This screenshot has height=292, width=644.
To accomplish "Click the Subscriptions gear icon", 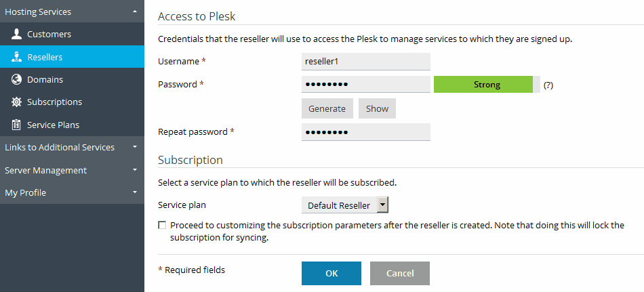I will [x=16, y=102].
